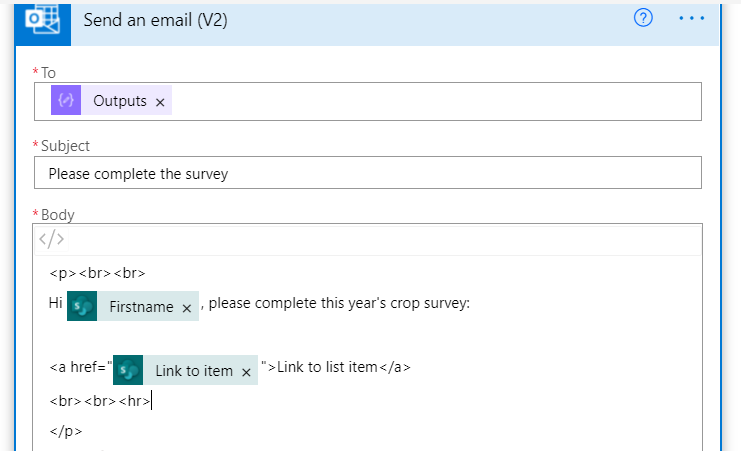Remove the Link to item token
This screenshot has height=451, width=741.
[246, 371]
